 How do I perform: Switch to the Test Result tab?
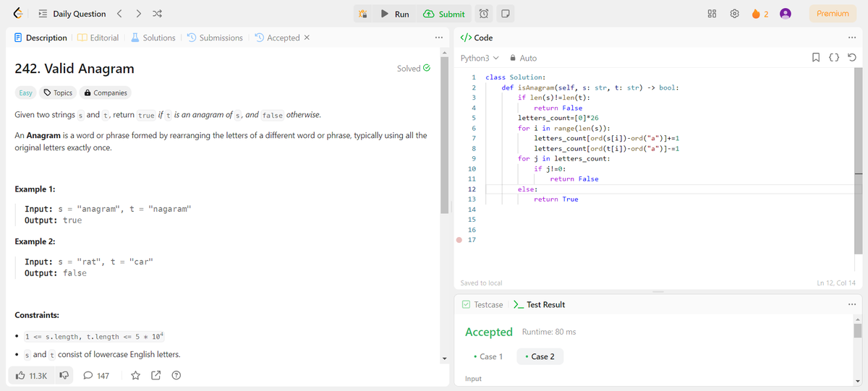tap(539, 304)
